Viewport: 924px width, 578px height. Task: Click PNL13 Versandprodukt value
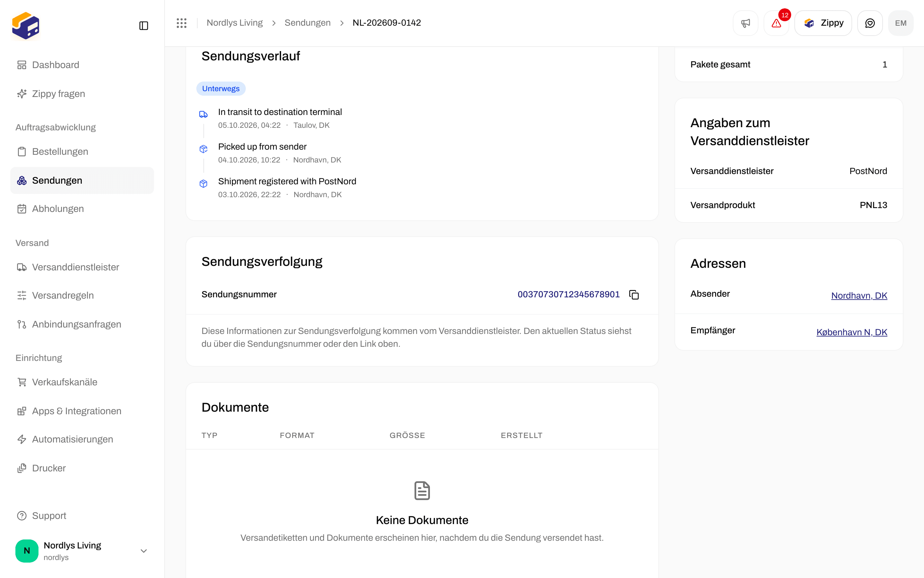coord(873,205)
